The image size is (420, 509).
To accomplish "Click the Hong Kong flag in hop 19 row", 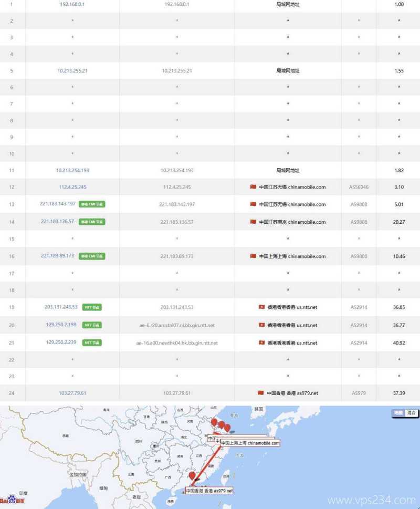I will point(261,307).
